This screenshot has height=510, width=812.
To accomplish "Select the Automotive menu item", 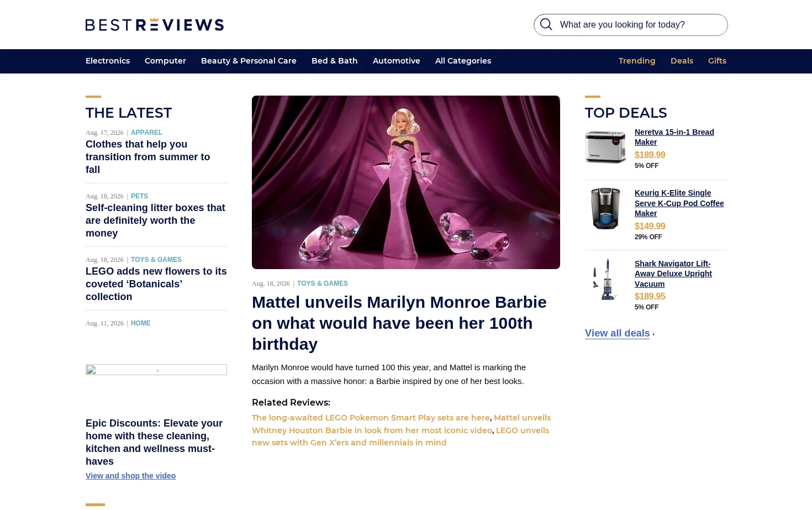I will pos(397,61).
